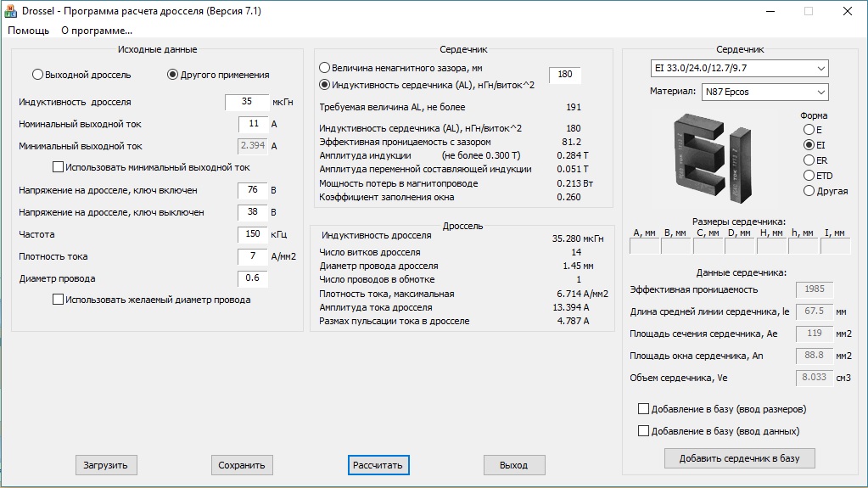The image size is (868, 488).
Task: Select 'Величина немагнитного зазора' radio option
Action: pos(325,68)
